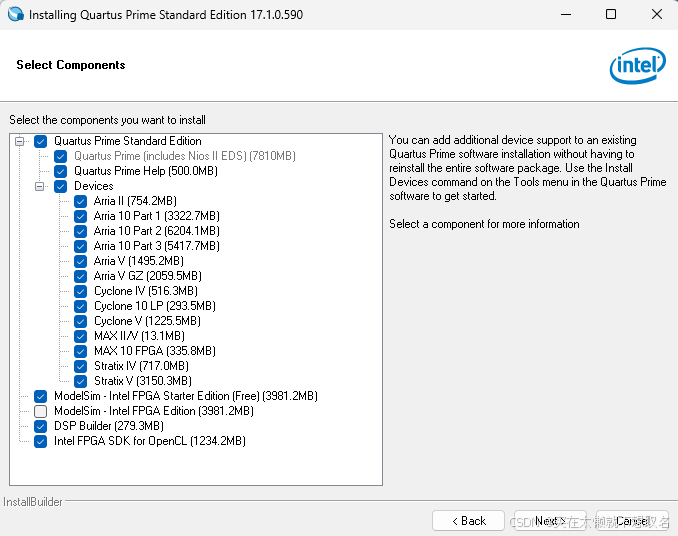
Task: Uncheck the Arria 10 Part 1 checkbox
Action: coord(80,216)
